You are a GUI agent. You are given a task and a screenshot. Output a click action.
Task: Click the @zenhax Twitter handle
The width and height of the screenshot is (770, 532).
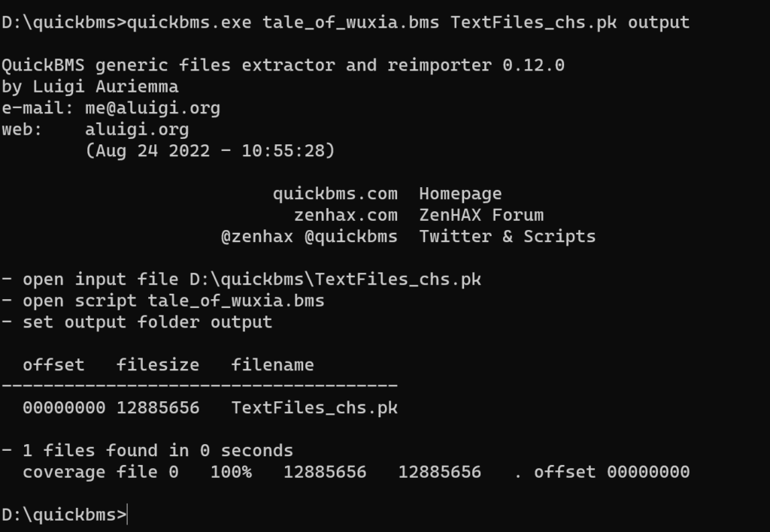click(x=256, y=237)
